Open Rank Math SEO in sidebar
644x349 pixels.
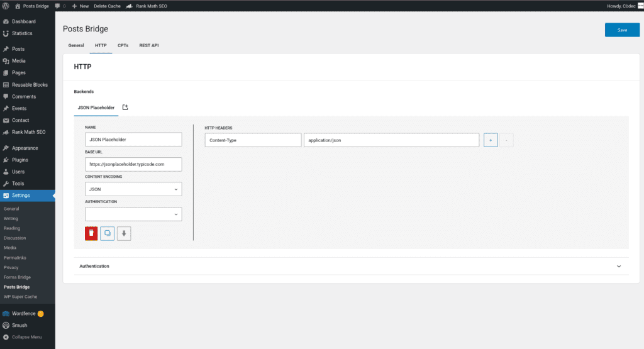(28, 132)
